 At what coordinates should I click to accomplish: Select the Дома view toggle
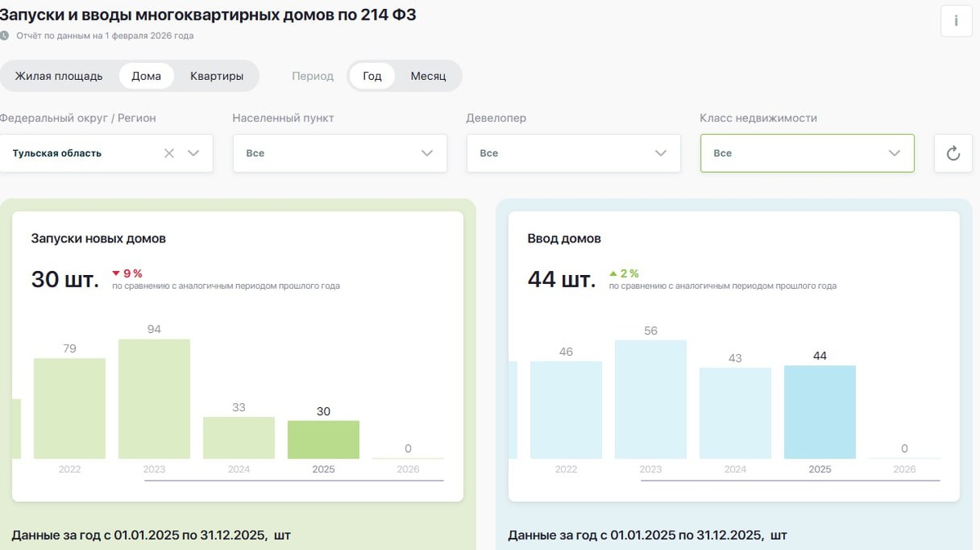point(146,76)
